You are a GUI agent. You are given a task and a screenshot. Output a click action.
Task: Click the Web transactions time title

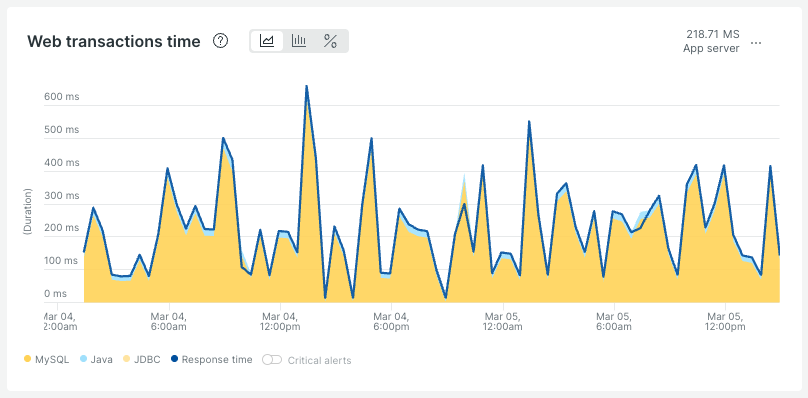click(x=113, y=41)
